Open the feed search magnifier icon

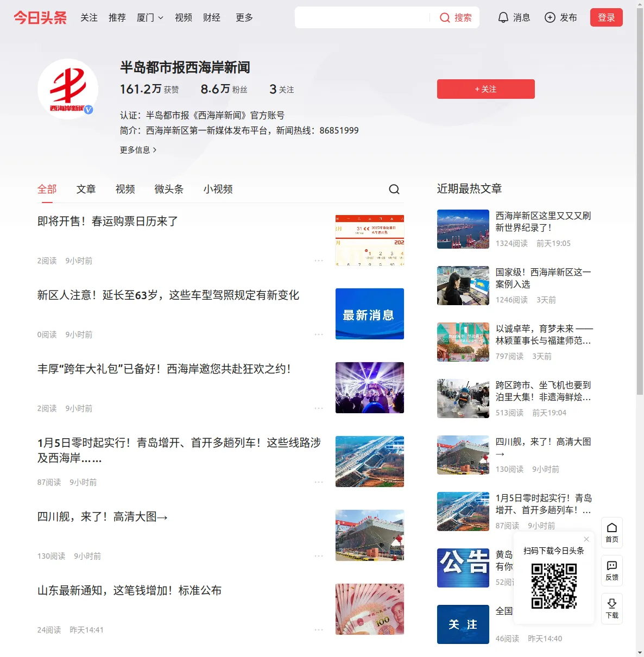394,189
